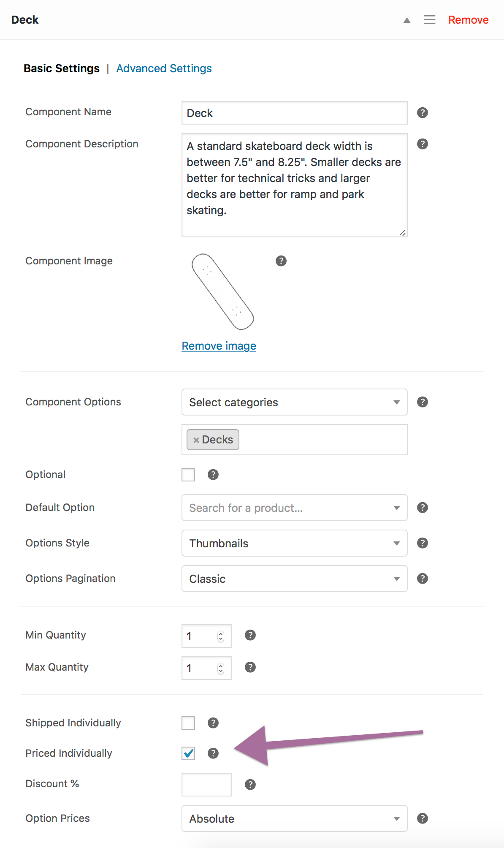Click the help icon beside Min Quantity

[x=250, y=635]
